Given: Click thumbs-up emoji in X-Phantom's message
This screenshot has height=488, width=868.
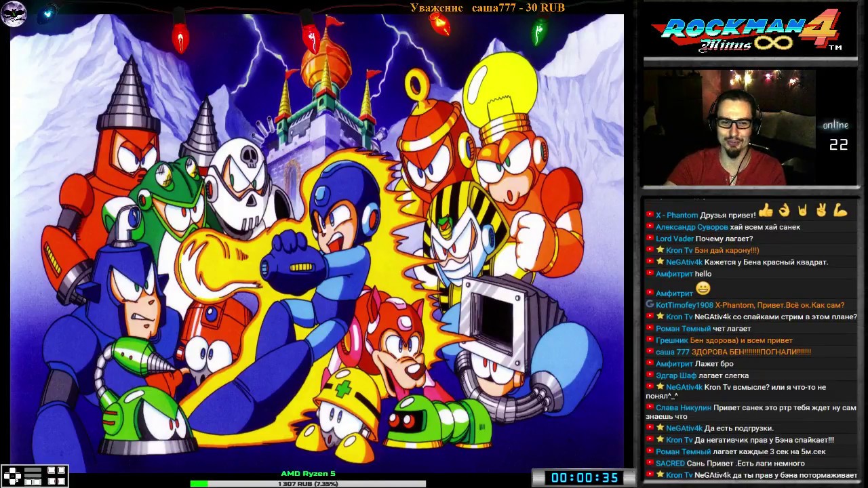Looking at the screenshot, I should pos(766,211).
